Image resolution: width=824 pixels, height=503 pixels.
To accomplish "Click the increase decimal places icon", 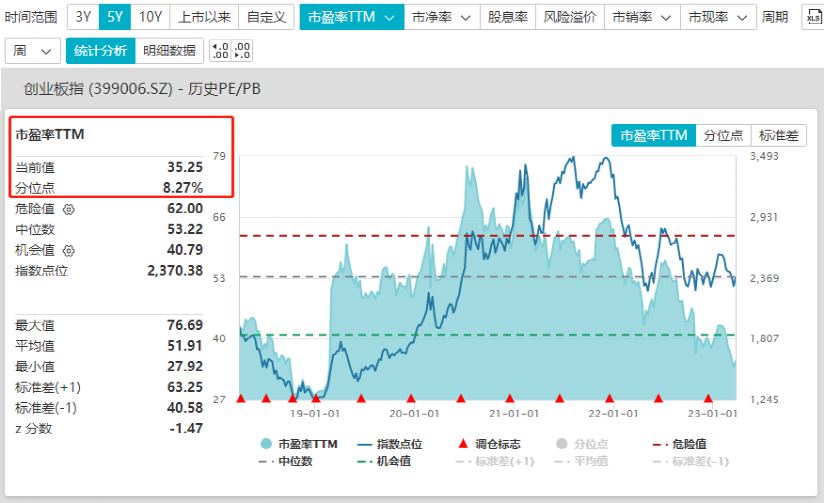I will (x=220, y=51).
